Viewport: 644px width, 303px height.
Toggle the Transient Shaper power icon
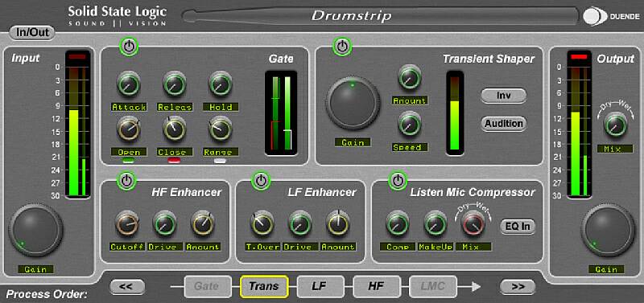342,47
